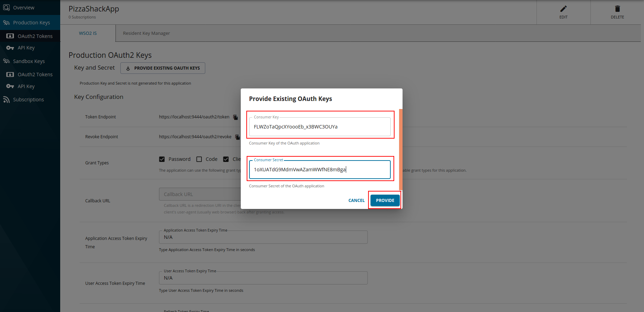Copy the Token Endpoint URL icon
Image resolution: width=644 pixels, height=312 pixels.
click(x=236, y=117)
